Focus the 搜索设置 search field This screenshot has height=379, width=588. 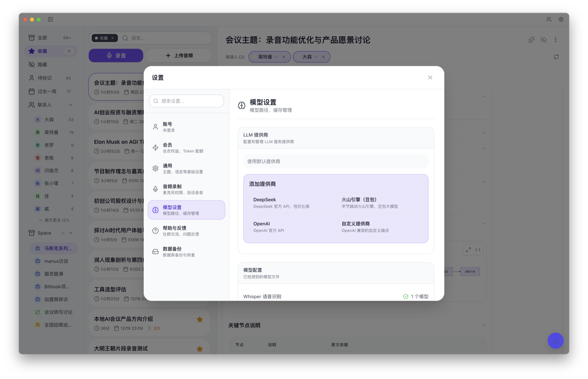tap(186, 101)
